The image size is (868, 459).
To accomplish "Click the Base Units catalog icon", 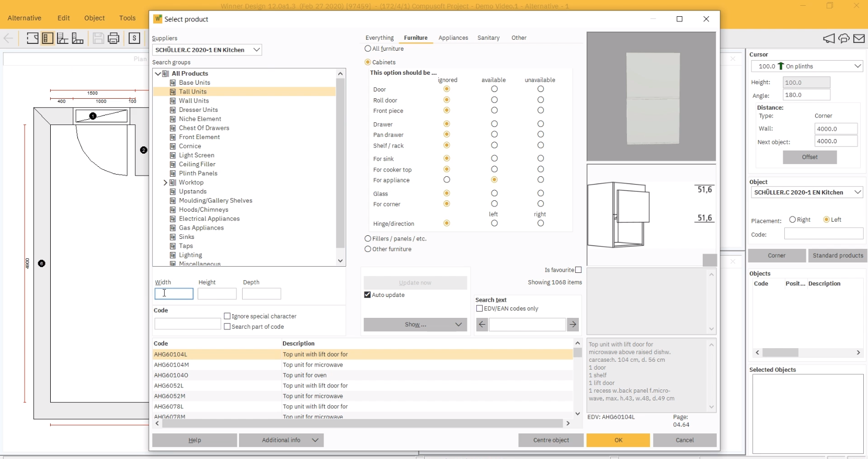I will (x=173, y=83).
